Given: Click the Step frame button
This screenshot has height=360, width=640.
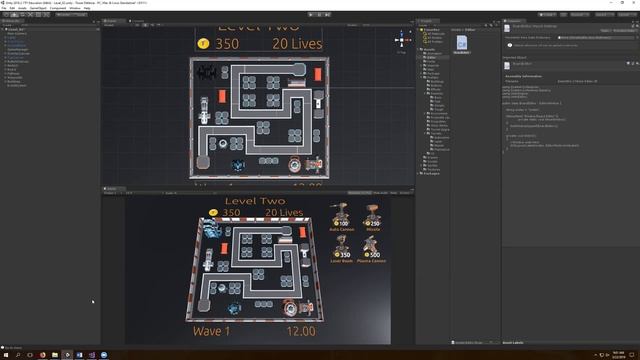Looking at the screenshot, I should pos(327,15).
